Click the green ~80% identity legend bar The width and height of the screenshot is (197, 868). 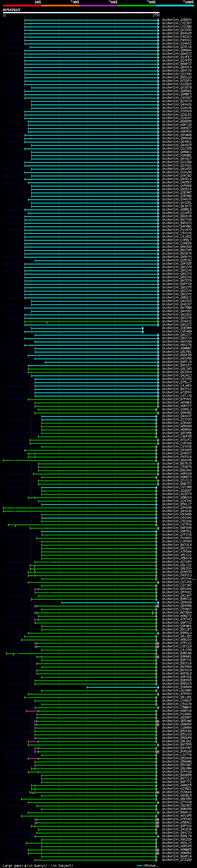[x=137, y=6]
